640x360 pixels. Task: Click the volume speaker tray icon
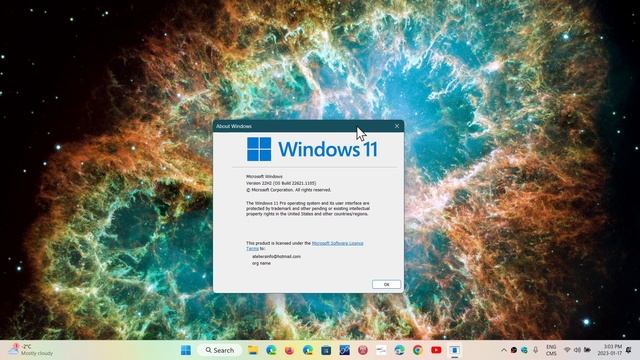coord(577,350)
